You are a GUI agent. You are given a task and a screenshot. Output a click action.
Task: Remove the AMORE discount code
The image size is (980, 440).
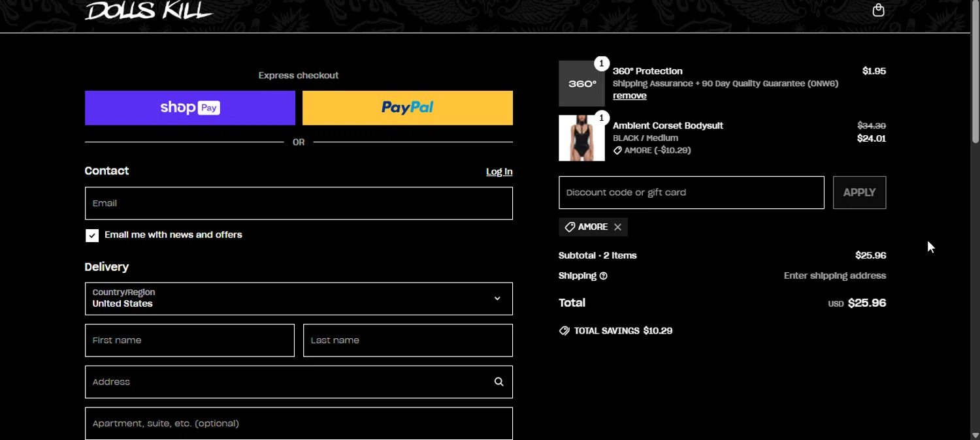click(x=617, y=227)
